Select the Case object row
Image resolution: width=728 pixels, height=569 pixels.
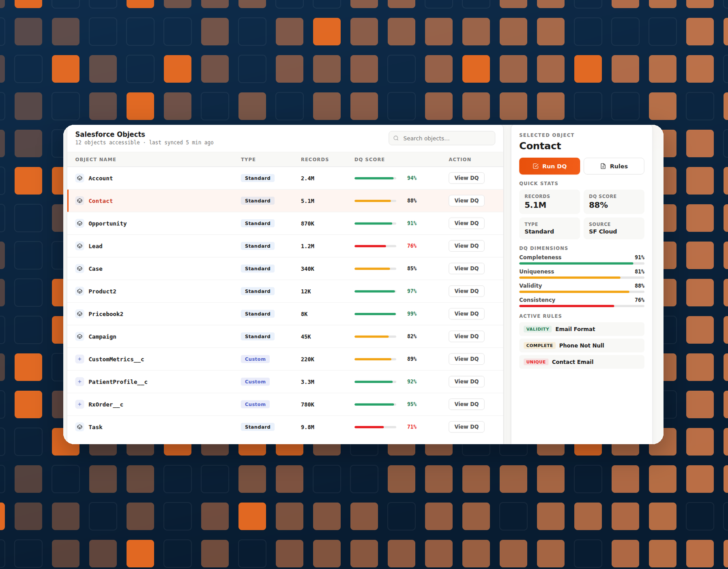click(285, 269)
